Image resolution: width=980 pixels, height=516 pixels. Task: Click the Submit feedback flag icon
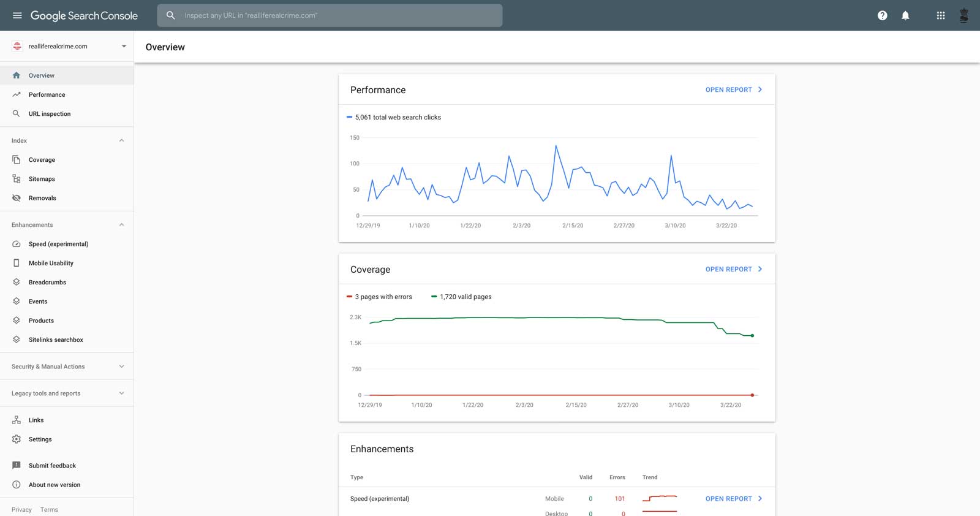pos(17,465)
